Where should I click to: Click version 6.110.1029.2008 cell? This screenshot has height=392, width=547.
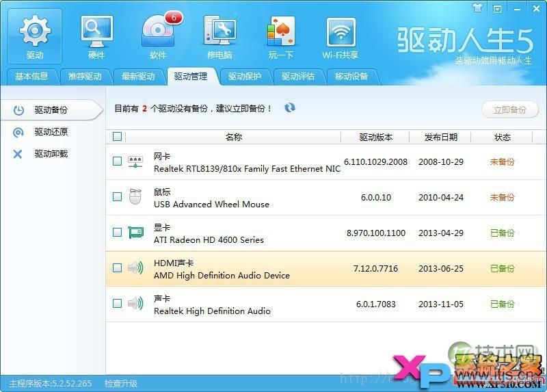[x=375, y=162]
